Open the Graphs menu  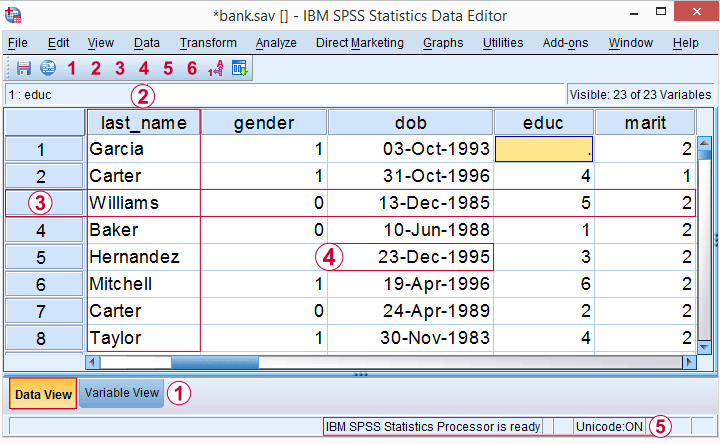coord(443,43)
